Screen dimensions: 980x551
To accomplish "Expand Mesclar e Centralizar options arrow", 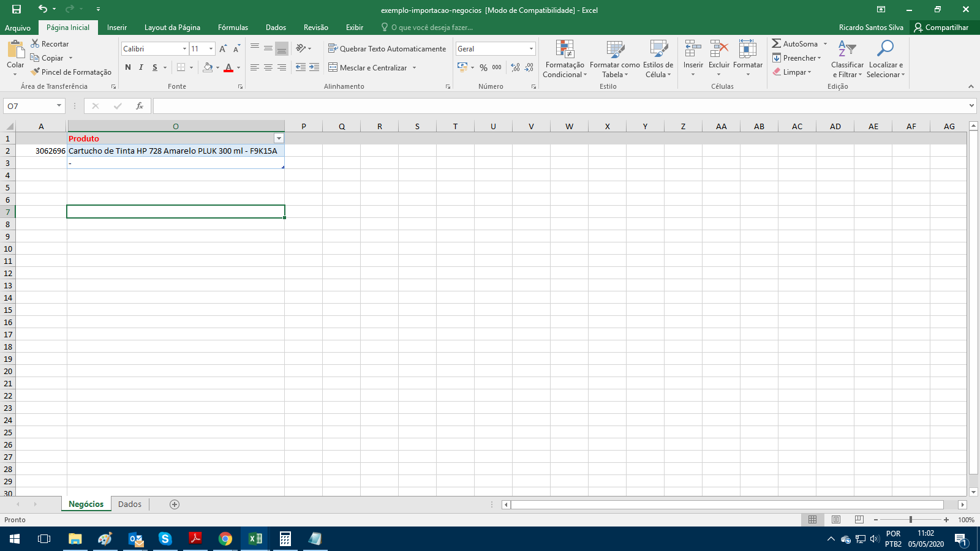I will click(x=415, y=68).
